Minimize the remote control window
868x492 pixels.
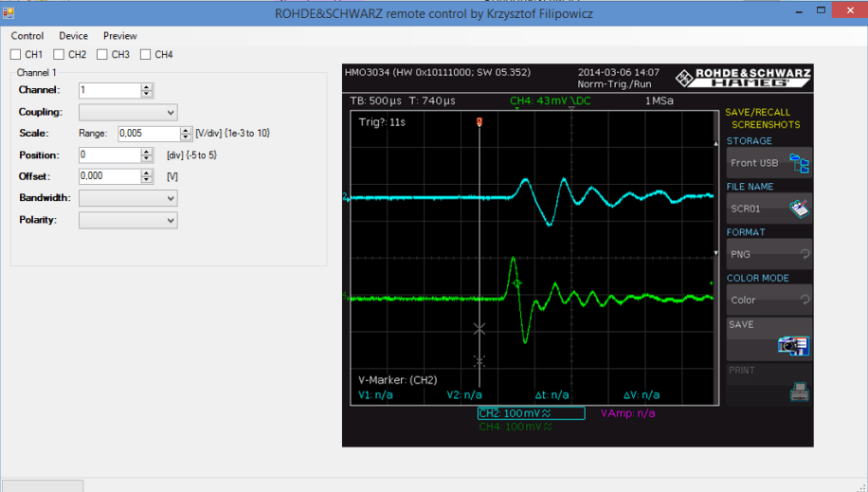(799, 11)
